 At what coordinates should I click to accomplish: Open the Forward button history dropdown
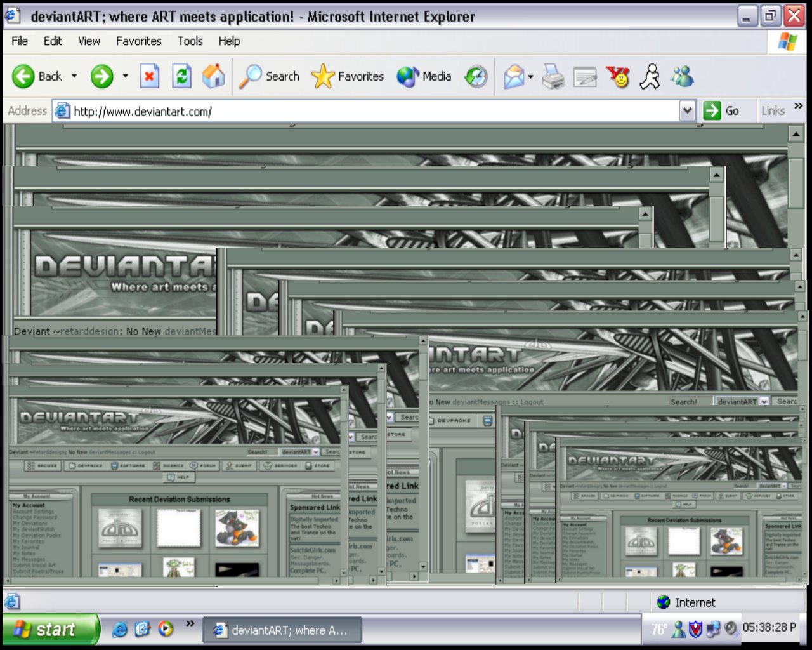point(125,76)
